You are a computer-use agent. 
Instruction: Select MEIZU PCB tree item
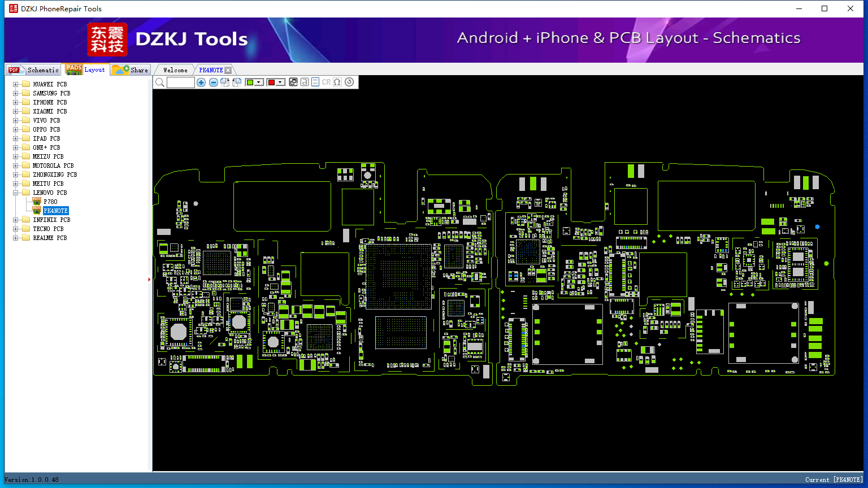point(48,156)
